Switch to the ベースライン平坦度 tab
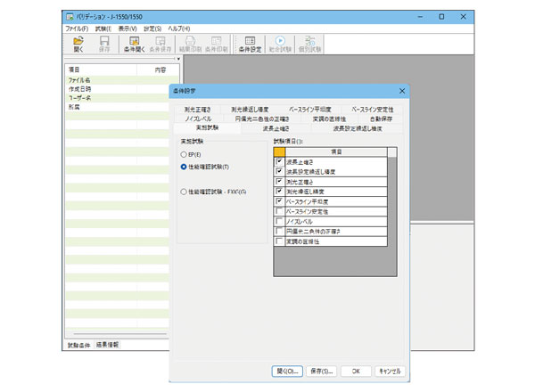535x392 pixels. 309,110
